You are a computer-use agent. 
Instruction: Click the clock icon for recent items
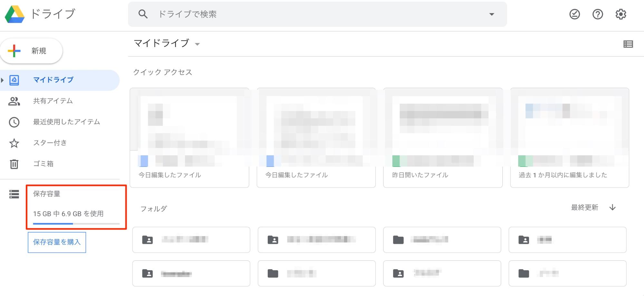click(14, 122)
